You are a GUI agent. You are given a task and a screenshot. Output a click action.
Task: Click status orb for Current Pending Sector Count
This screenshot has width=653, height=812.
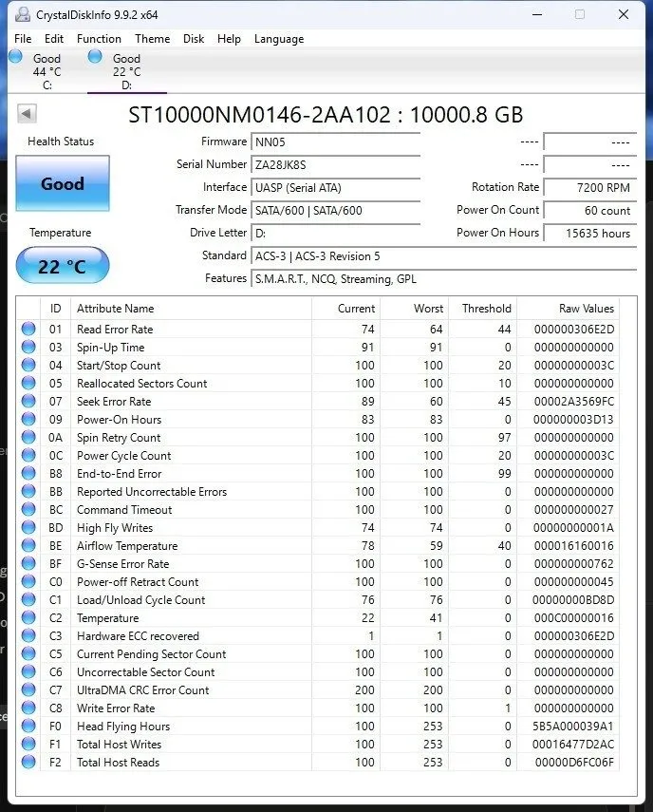point(28,654)
